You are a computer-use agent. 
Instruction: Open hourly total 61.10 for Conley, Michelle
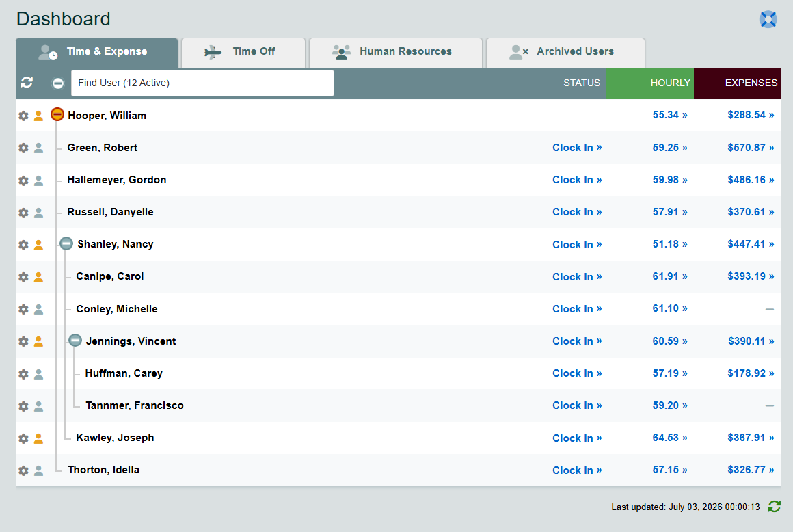pyautogui.click(x=669, y=308)
